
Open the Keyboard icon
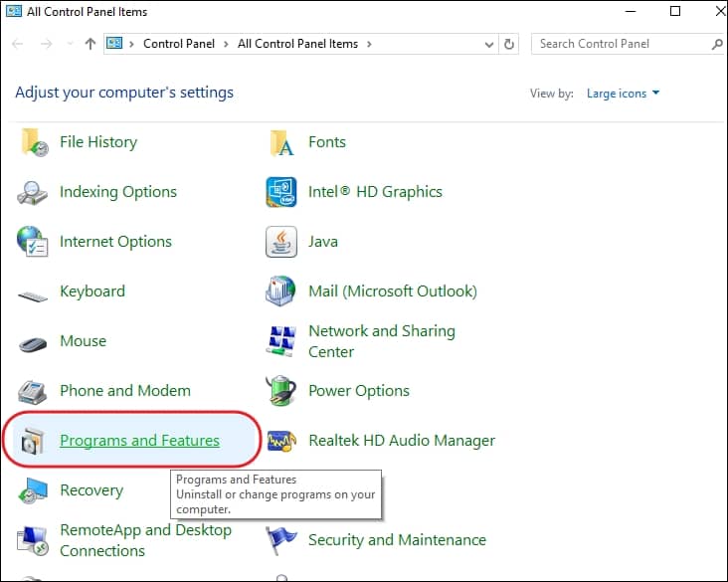(33, 295)
